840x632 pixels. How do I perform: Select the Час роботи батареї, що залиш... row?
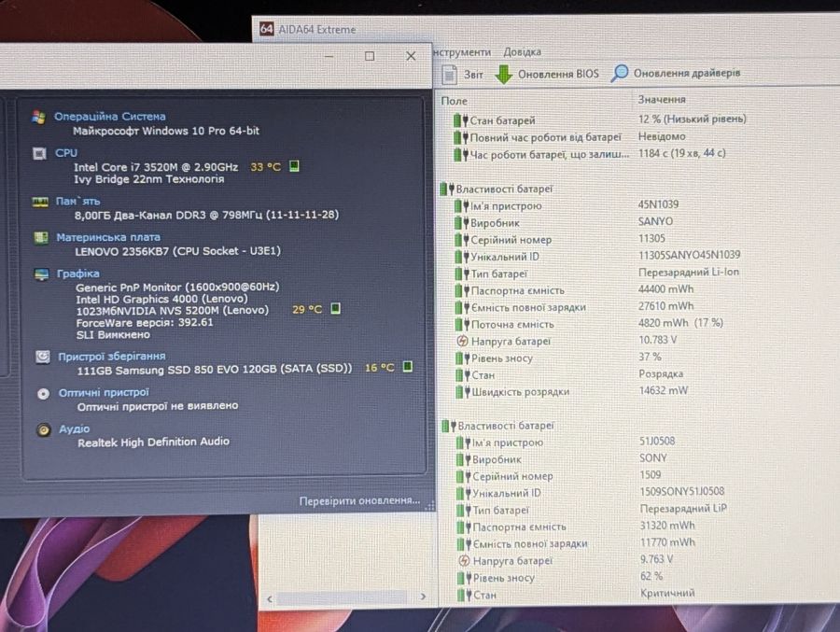tap(590, 154)
